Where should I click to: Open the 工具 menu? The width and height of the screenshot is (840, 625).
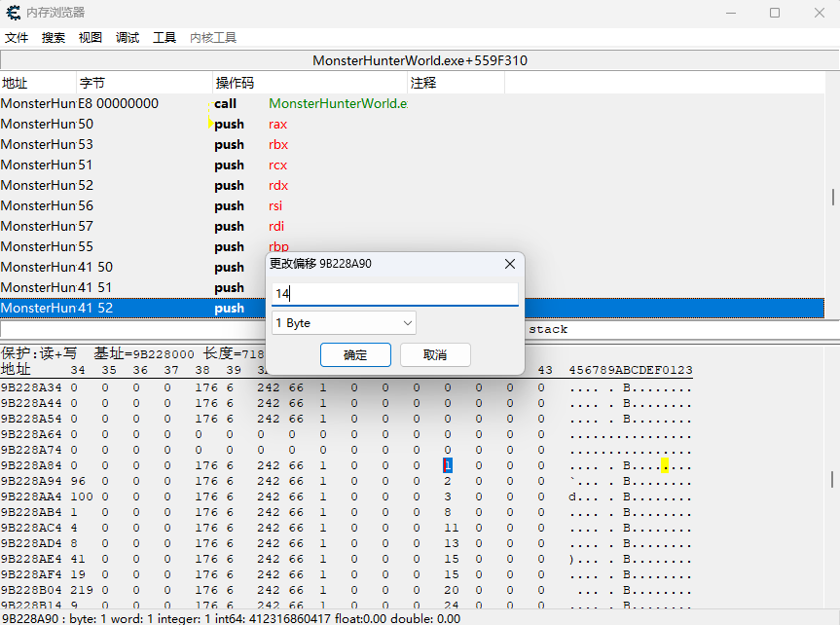pos(164,38)
